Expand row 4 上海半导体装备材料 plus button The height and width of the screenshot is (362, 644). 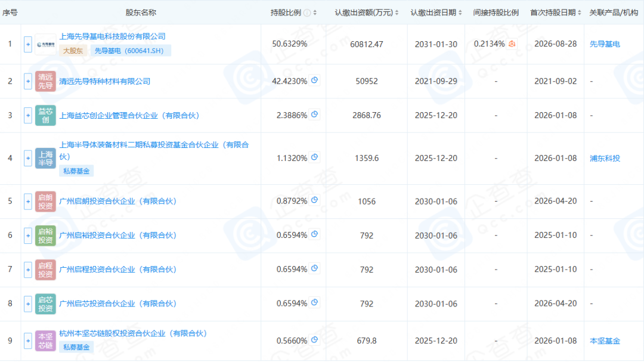(x=28, y=158)
